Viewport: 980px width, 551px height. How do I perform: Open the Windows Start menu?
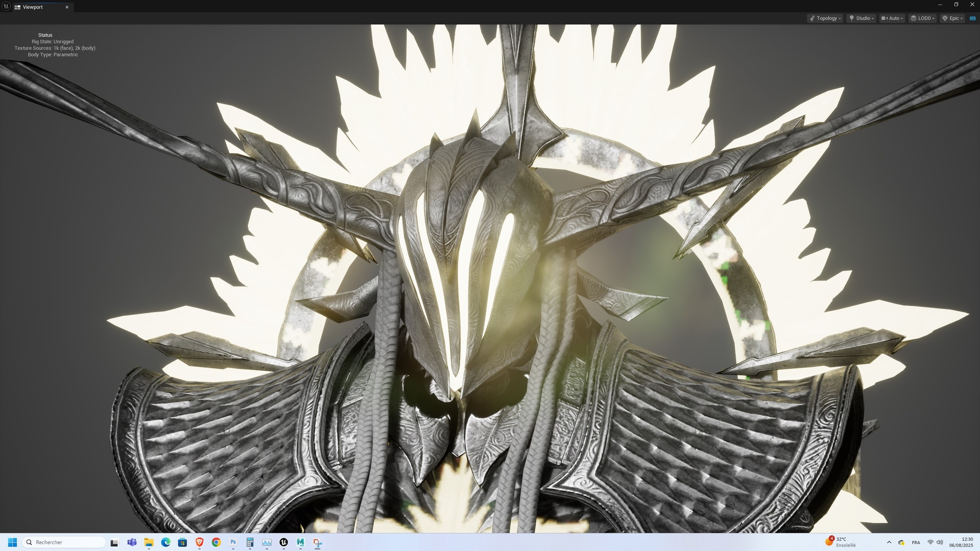pos(12,542)
